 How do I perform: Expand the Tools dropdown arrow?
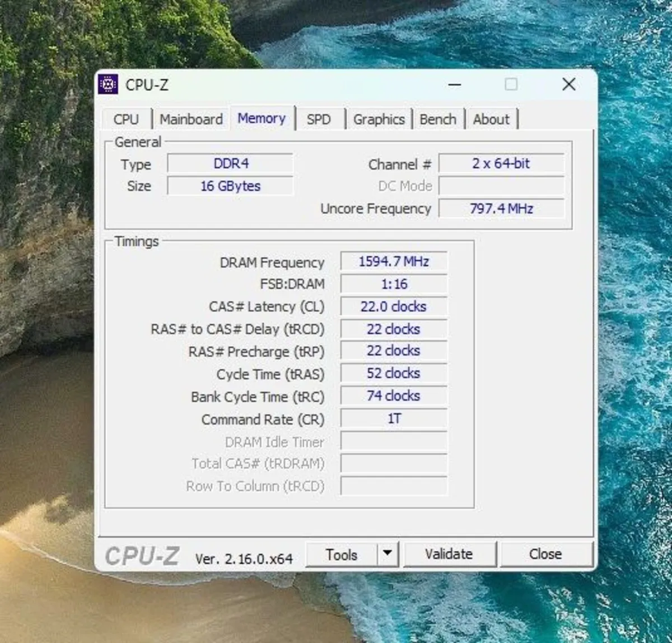pos(387,555)
